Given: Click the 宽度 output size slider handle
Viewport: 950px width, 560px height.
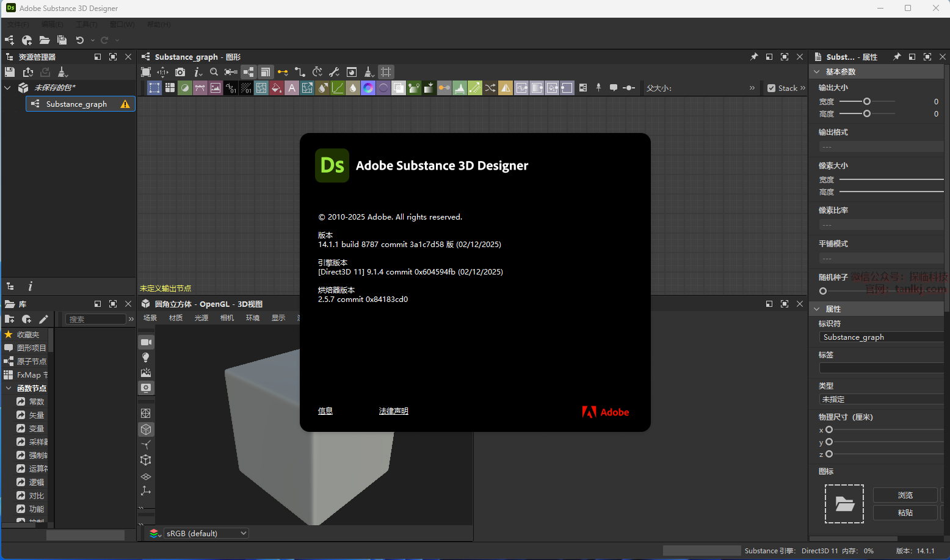Looking at the screenshot, I should point(866,101).
